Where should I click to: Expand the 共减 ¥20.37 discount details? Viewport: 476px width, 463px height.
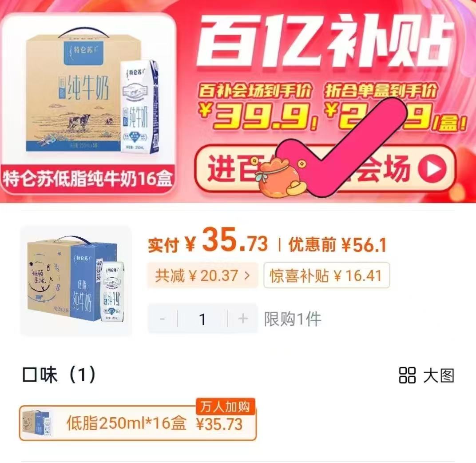pyautogui.click(x=202, y=275)
